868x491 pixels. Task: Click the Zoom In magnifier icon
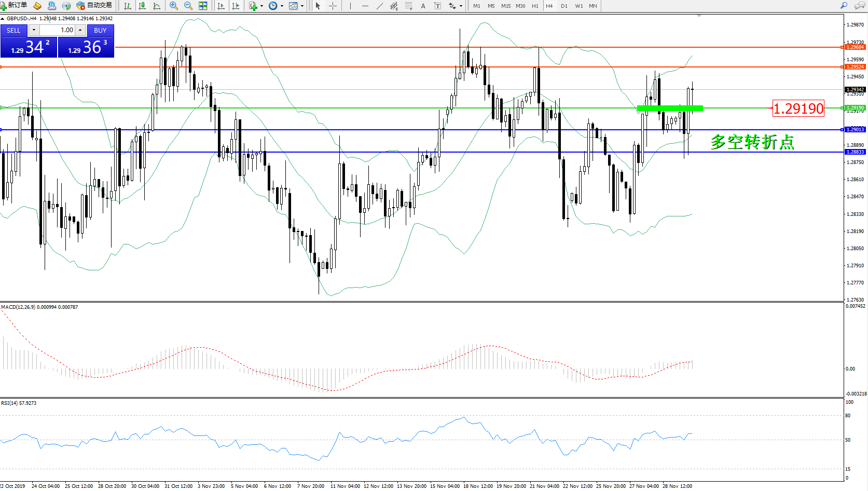[x=173, y=6]
